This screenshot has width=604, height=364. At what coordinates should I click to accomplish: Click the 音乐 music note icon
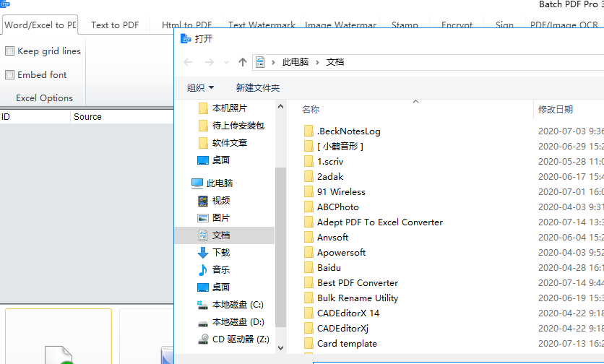click(x=202, y=270)
